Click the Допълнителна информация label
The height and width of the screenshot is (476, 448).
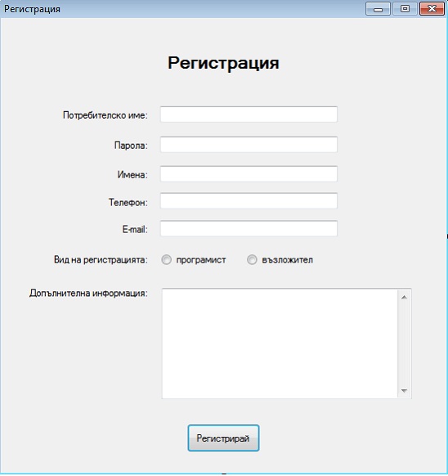click(x=88, y=294)
